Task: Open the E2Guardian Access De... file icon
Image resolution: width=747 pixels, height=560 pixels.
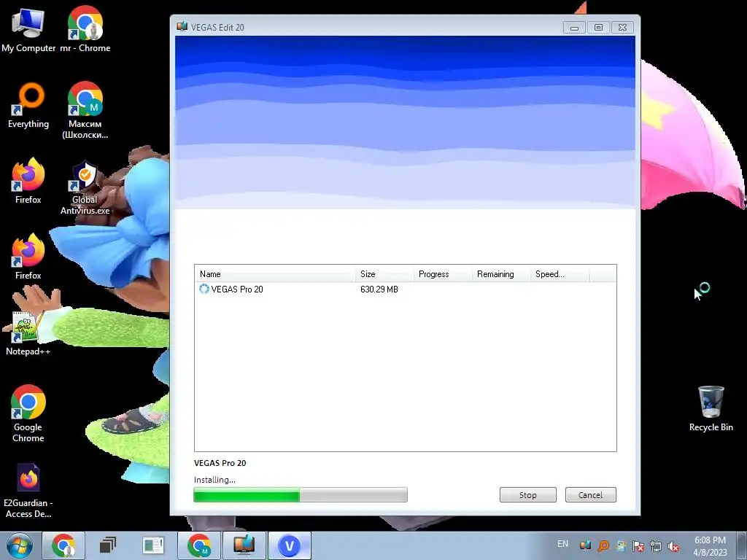Action: click(x=28, y=491)
